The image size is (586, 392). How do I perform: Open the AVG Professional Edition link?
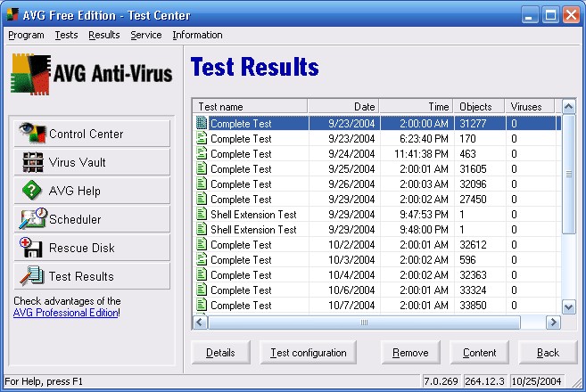(65, 313)
